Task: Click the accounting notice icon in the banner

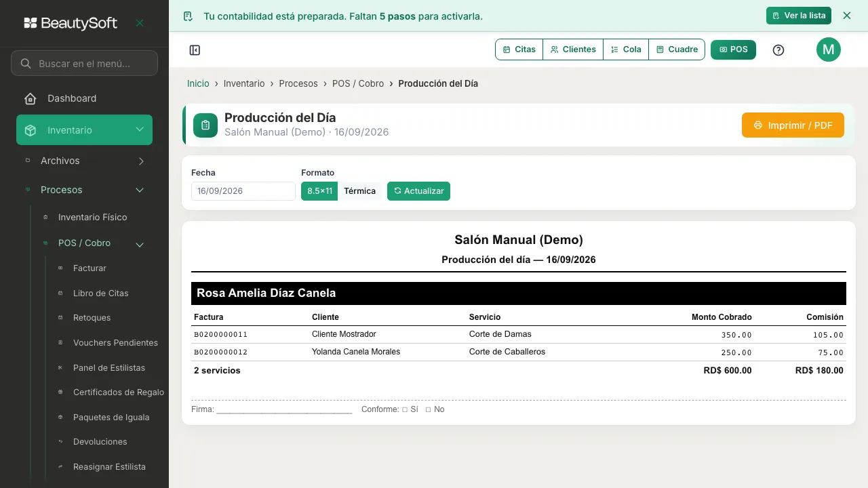Action: [x=189, y=16]
